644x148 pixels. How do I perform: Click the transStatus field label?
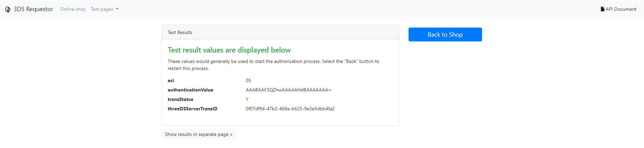tap(180, 99)
